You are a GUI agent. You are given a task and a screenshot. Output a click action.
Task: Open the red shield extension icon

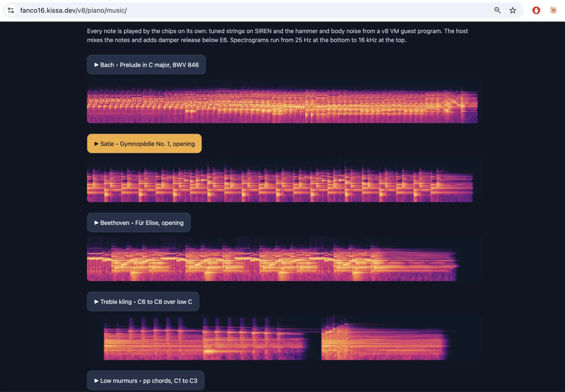(x=536, y=10)
